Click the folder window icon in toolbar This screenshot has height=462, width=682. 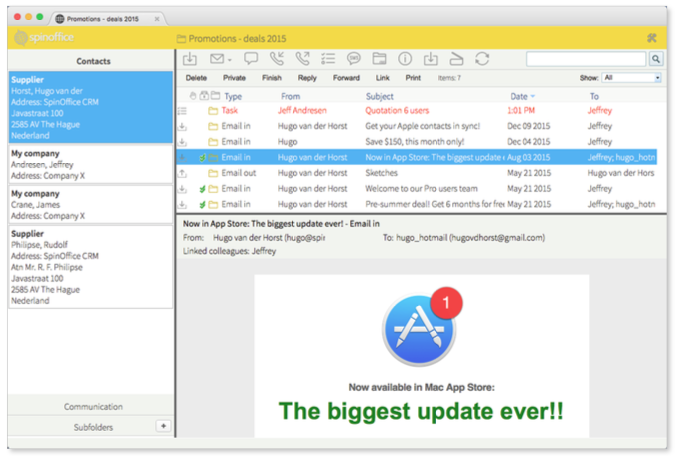coord(379,59)
